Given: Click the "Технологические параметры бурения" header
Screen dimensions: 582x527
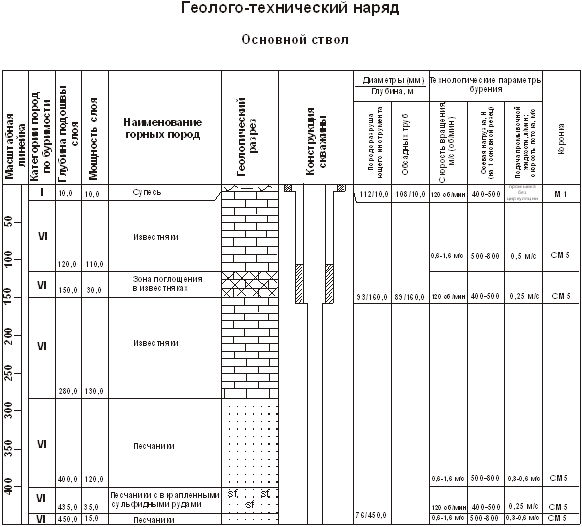Looking at the screenshot, I should coord(485,85).
